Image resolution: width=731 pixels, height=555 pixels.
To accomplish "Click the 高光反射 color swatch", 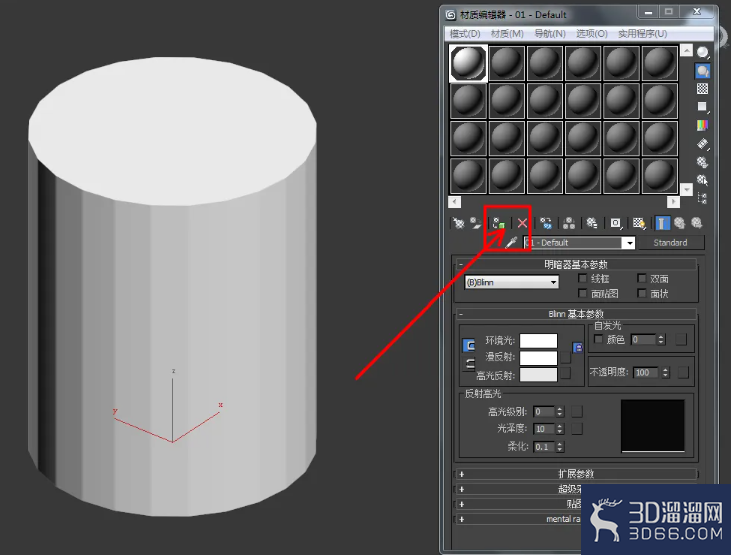I will click(x=538, y=375).
